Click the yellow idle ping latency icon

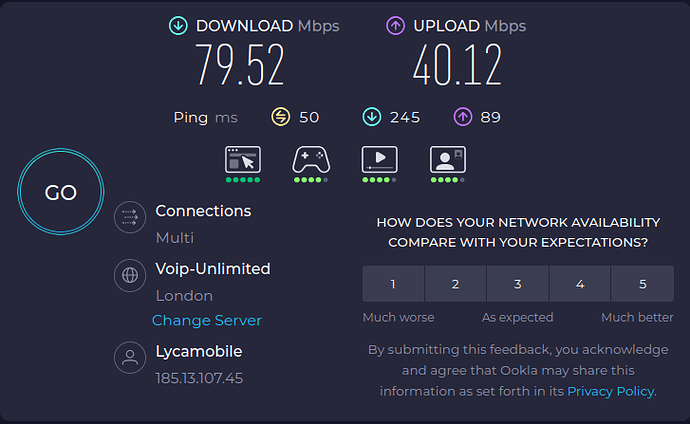point(281,117)
